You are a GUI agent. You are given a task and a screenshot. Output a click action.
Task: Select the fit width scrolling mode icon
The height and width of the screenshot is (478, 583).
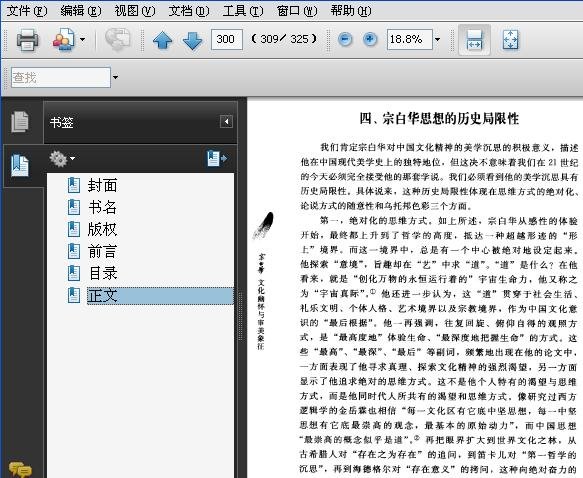[x=474, y=39]
